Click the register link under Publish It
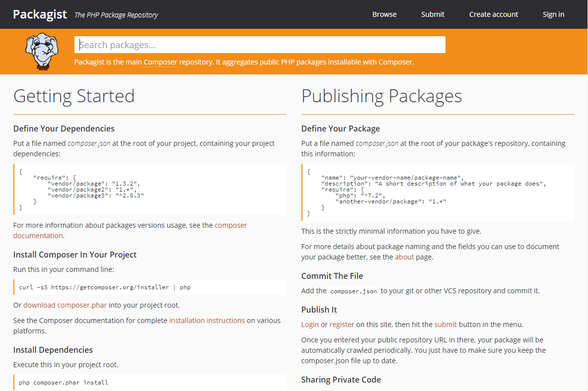This screenshot has width=588, height=391. pos(342,325)
